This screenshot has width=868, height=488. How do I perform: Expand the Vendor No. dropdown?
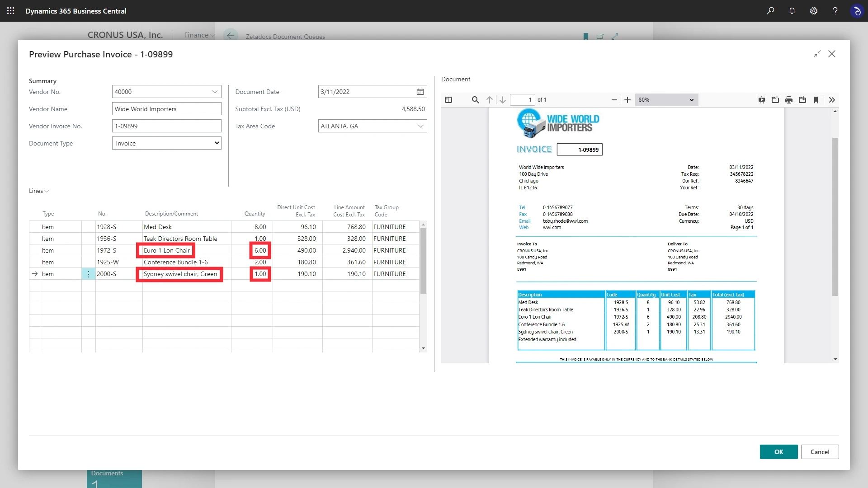pyautogui.click(x=215, y=92)
